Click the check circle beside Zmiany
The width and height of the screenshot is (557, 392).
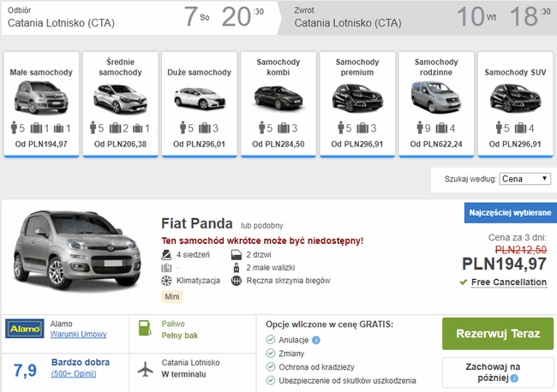[x=270, y=353]
